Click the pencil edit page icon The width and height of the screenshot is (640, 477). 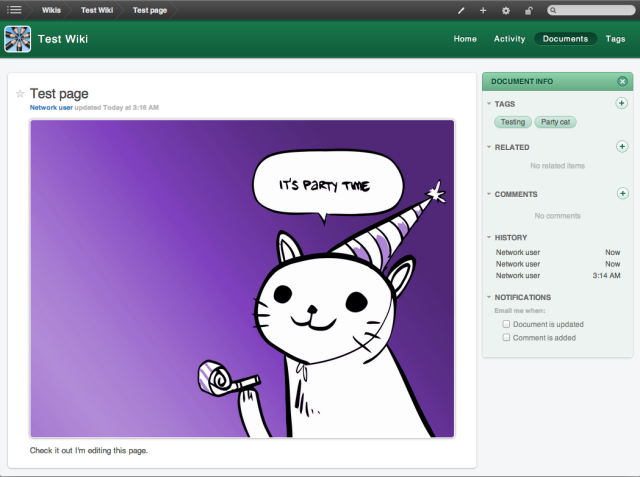(461, 11)
